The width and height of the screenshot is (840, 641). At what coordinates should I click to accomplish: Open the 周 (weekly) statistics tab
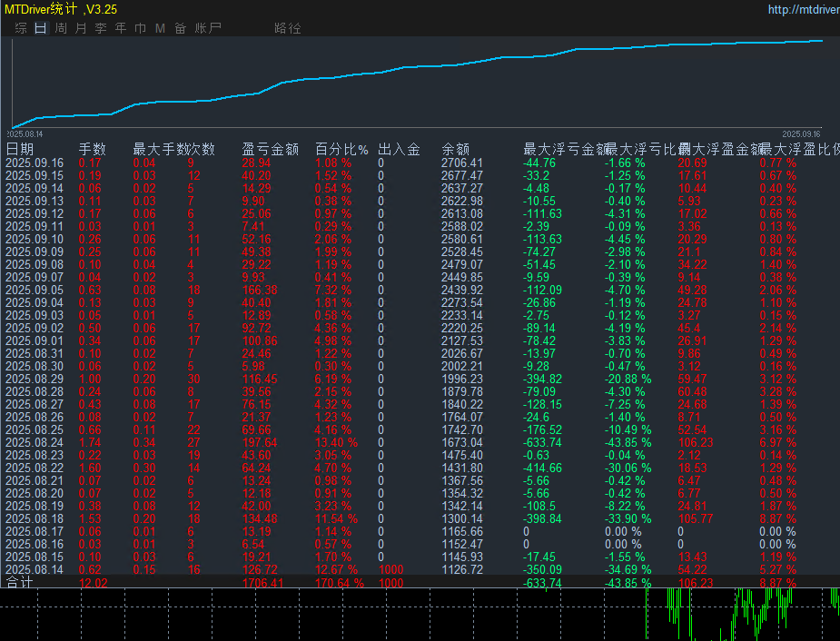pos(61,28)
